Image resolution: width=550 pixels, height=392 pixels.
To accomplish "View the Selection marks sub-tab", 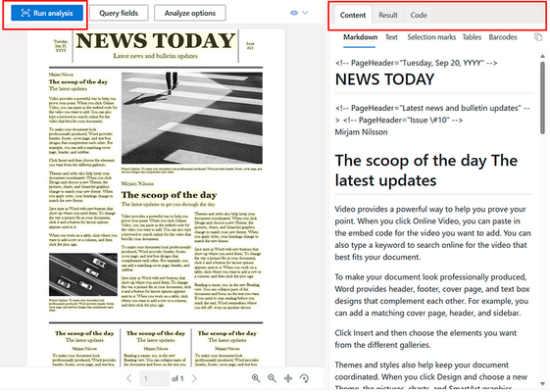I will (x=431, y=37).
